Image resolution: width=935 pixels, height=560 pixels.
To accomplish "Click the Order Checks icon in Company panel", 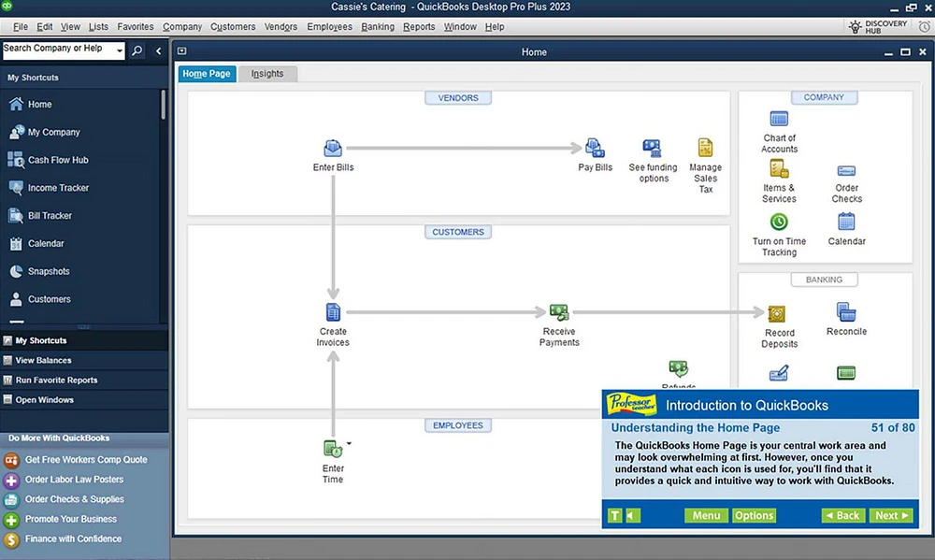I will pos(846,171).
